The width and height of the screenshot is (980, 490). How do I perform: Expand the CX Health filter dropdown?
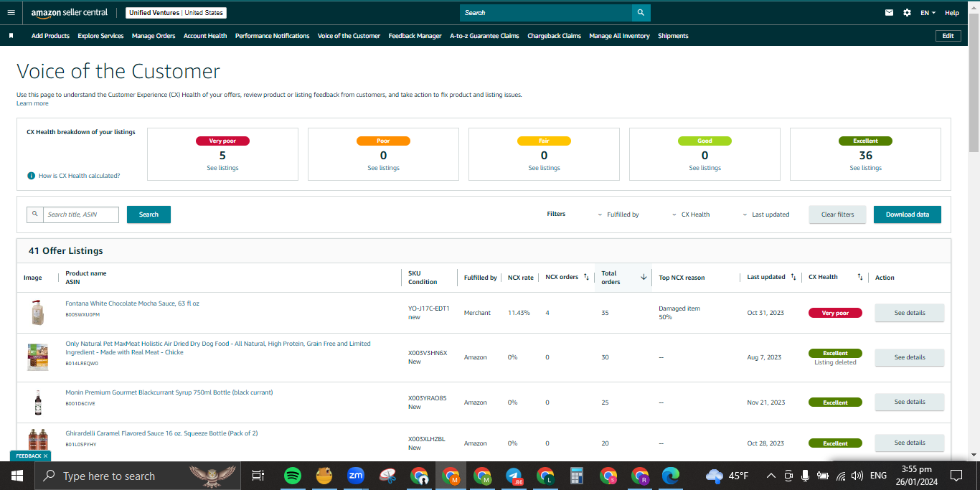(x=691, y=215)
